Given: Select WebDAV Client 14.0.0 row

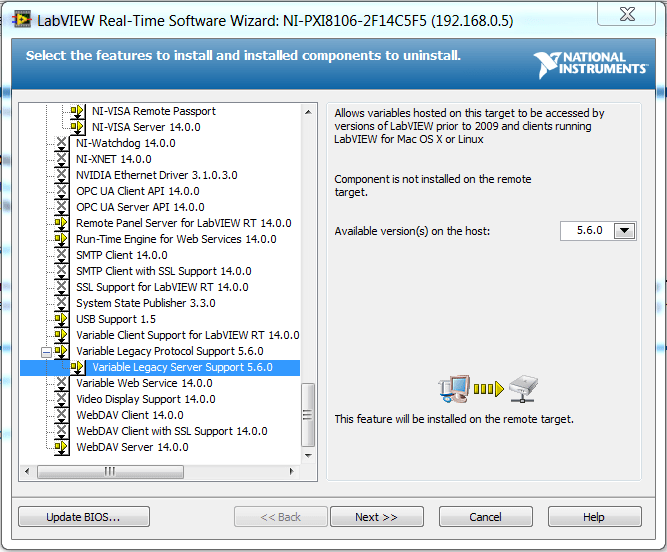Looking at the screenshot, I should pyautogui.click(x=130, y=415).
